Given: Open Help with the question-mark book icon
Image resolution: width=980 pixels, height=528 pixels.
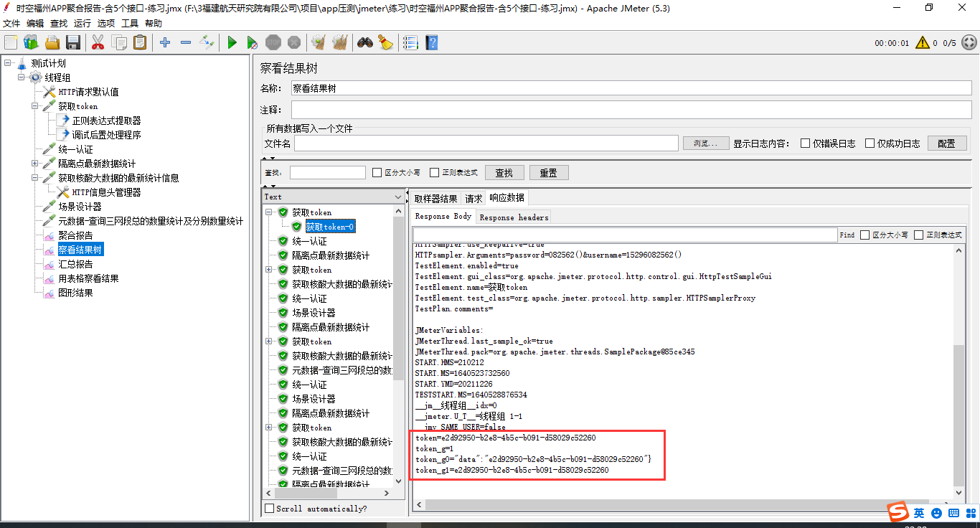Looking at the screenshot, I should tap(431, 42).
